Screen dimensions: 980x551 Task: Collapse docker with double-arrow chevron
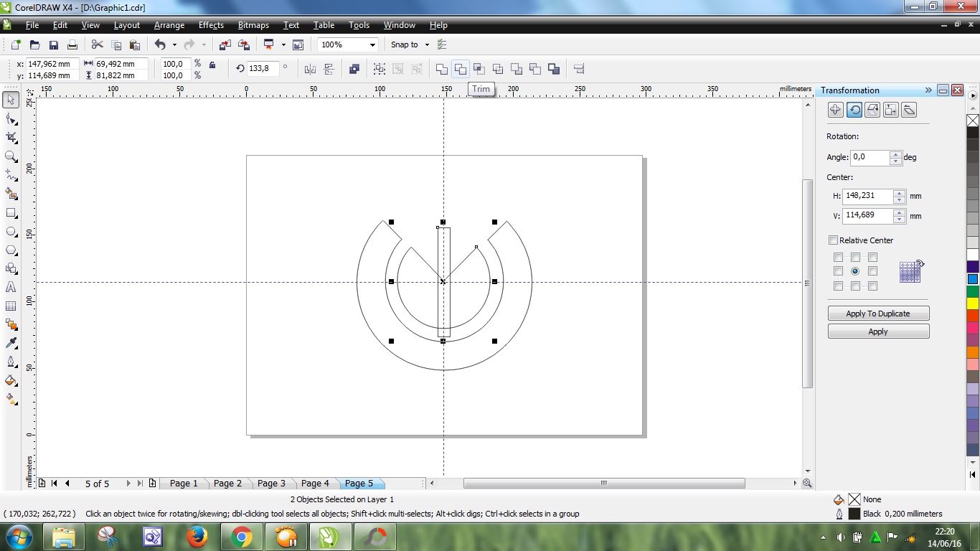coord(928,90)
